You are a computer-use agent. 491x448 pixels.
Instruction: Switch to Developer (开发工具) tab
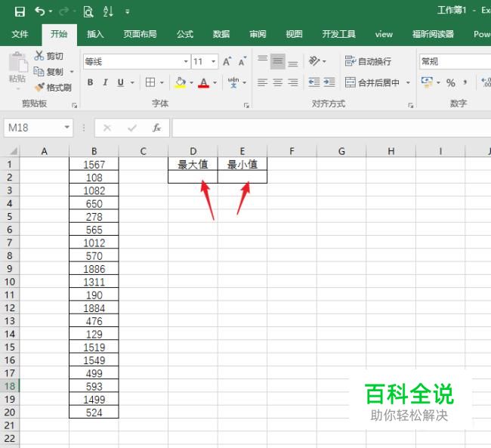(339, 34)
